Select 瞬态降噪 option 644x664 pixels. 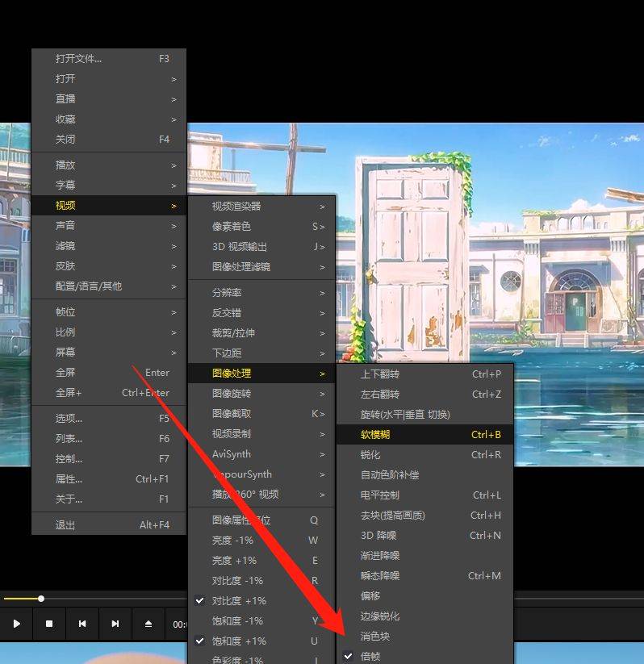point(425,576)
